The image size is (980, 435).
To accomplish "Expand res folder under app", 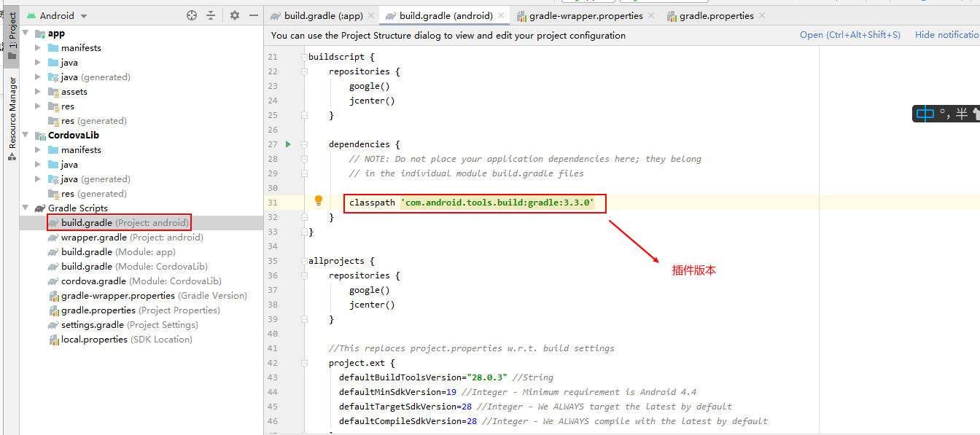I will [x=39, y=106].
